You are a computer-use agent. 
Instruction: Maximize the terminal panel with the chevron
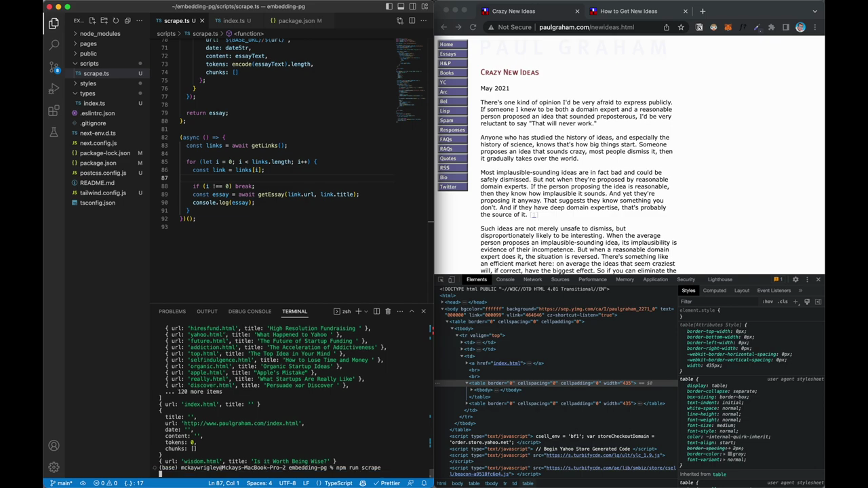tap(412, 311)
